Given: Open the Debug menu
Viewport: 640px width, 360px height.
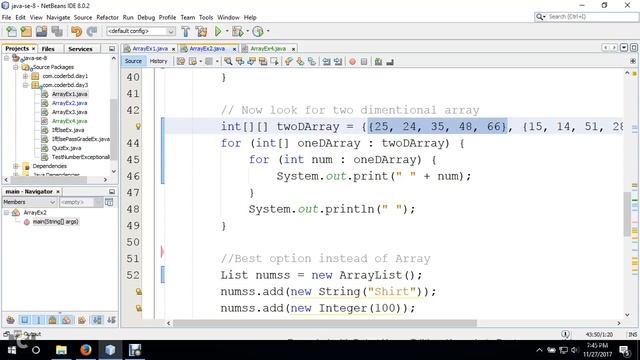Looking at the screenshot, I should pyautogui.click(x=146, y=18).
